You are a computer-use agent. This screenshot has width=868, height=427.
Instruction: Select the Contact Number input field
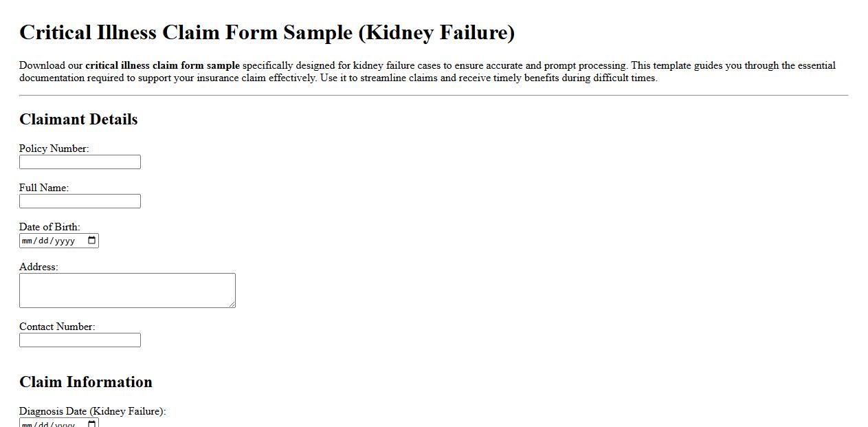click(80, 340)
